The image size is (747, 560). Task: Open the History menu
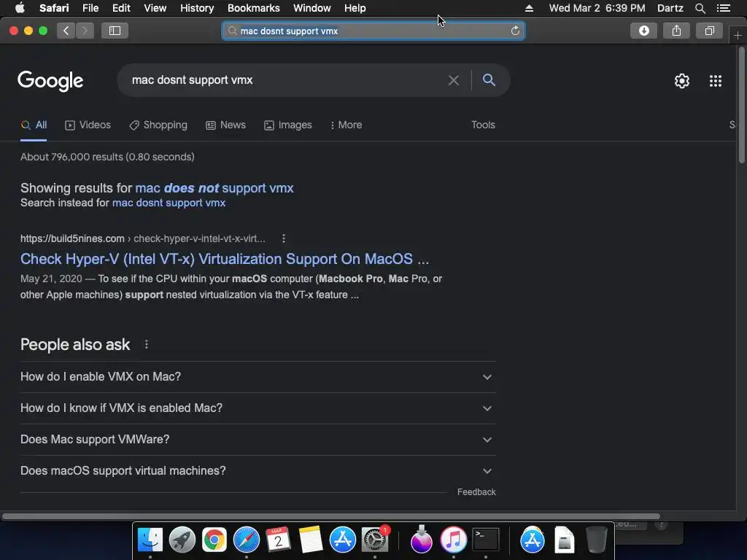pyautogui.click(x=197, y=8)
